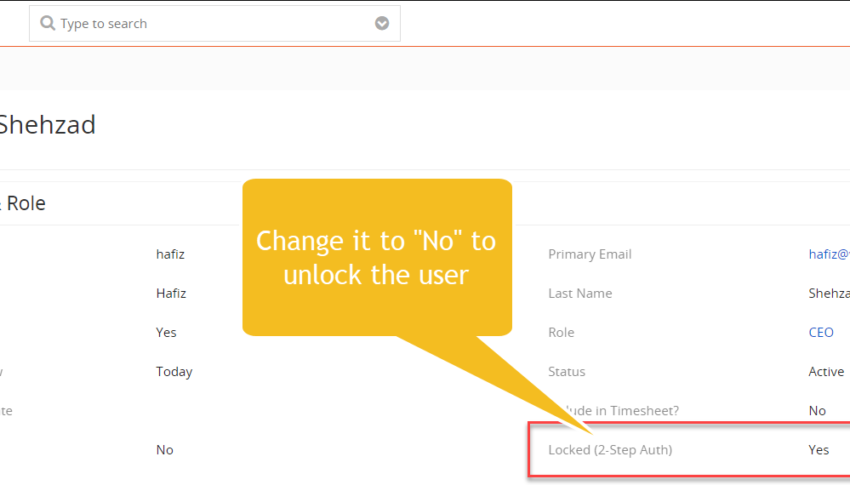Click the Yes value under Hafiz

coord(166,332)
